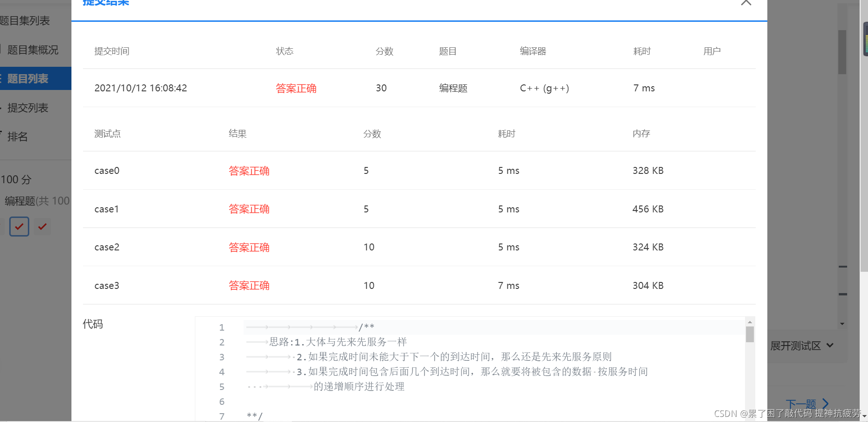This screenshot has width=868, height=422.
Task: Click the 编程题(共100 category label
Action: [x=36, y=200]
